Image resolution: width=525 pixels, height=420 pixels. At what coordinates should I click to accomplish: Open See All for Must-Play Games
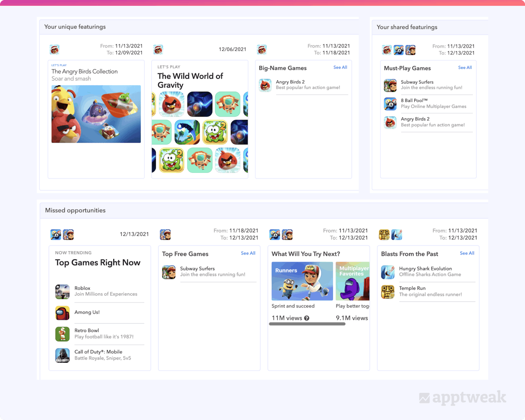[465, 67]
